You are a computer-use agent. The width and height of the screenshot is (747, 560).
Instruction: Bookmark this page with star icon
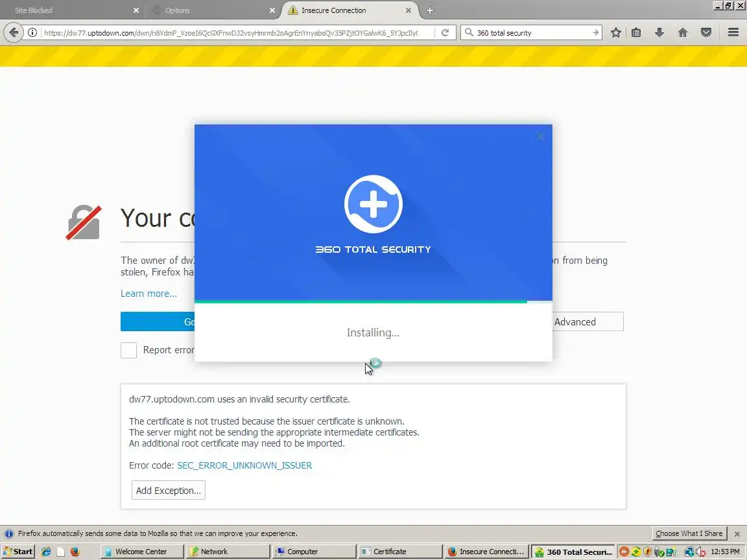tap(615, 32)
